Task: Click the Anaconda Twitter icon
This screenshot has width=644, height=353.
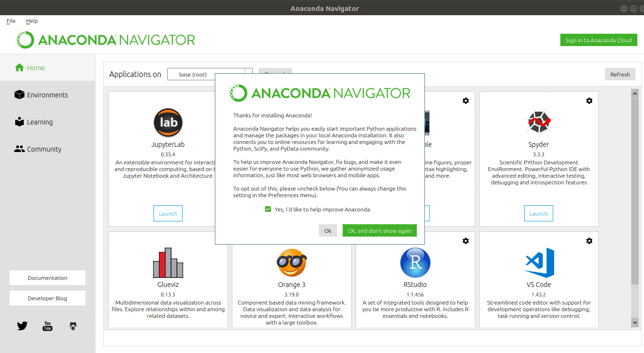Action: [x=22, y=326]
